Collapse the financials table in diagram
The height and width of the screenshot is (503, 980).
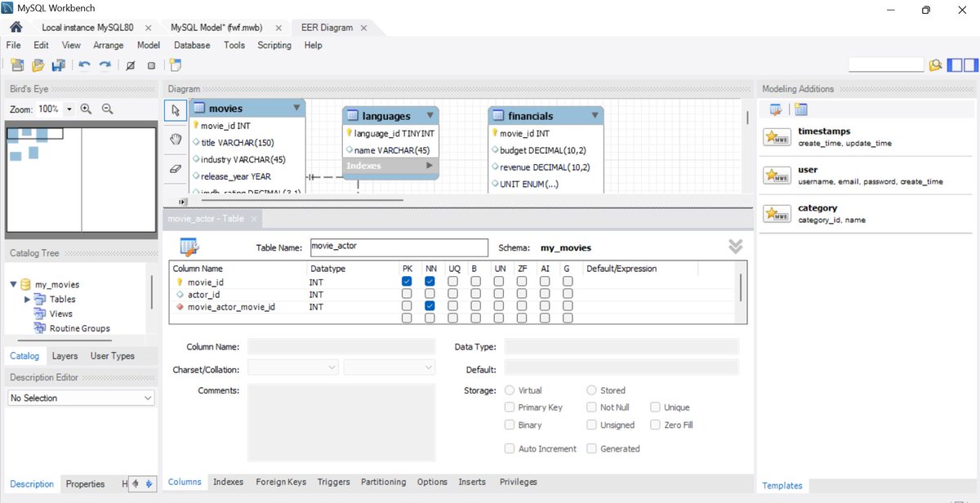pyautogui.click(x=595, y=115)
